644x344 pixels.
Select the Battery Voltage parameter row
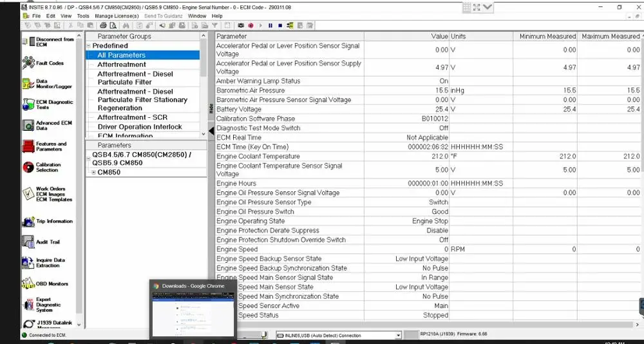pos(428,110)
